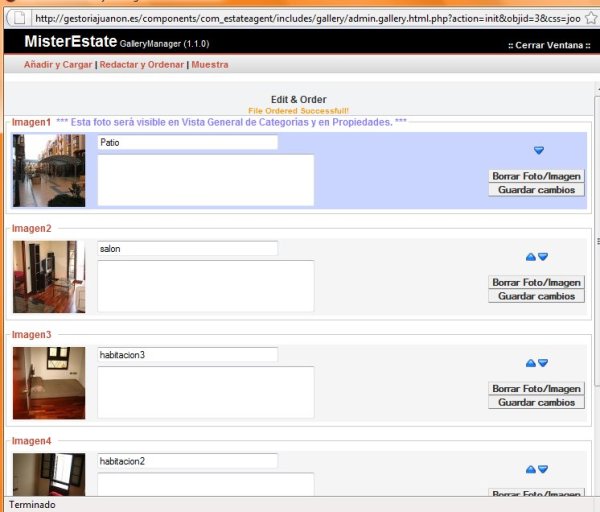The width and height of the screenshot is (600, 512).
Task: Move Imagen2 salon up with up arrow
Action: pos(530,257)
